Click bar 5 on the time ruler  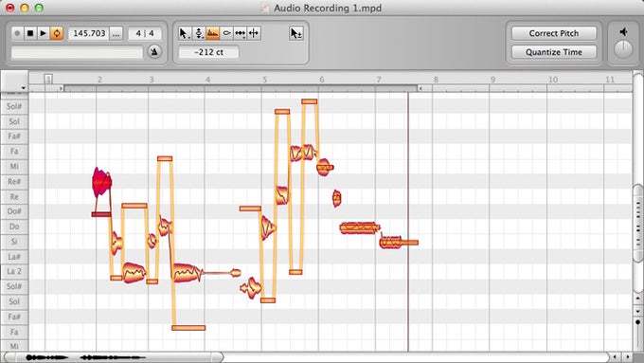[265, 80]
